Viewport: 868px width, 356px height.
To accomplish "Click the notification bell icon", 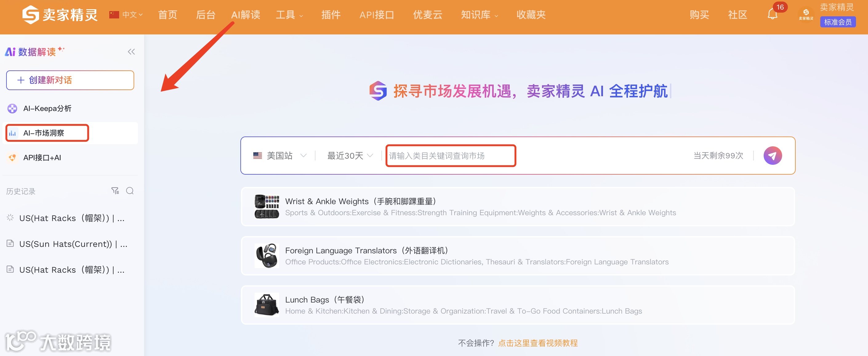I will pyautogui.click(x=772, y=14).
